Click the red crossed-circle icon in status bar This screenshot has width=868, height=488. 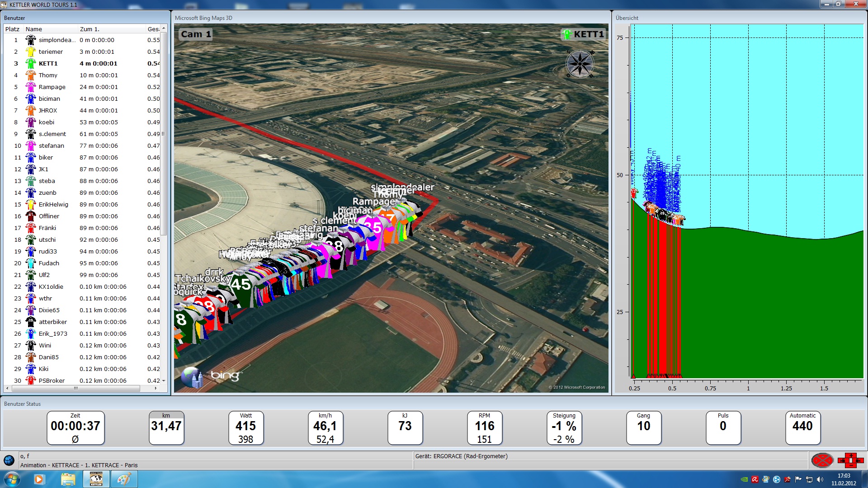coord(822,460)
